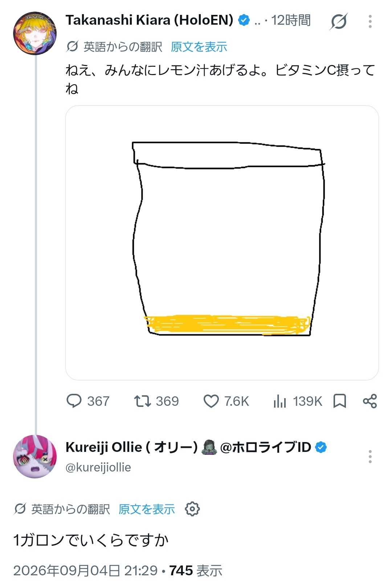Open the three-dot menu on Kiara's tweet
The height and width of the screenshot is (584, 392).
tap(370, 21)
